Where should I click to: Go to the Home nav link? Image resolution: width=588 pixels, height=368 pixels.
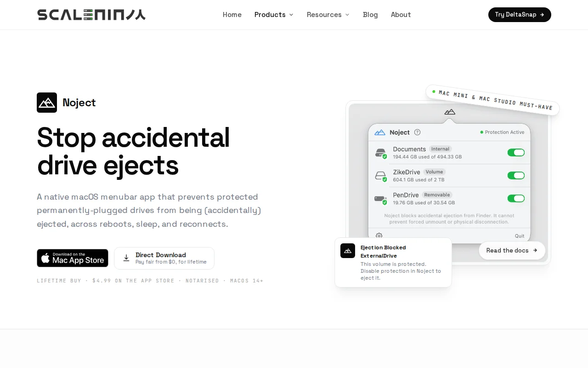232,15
